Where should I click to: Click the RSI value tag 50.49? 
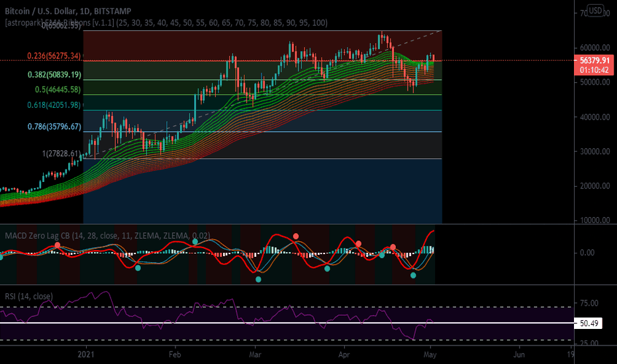click(x=589, y=324)
